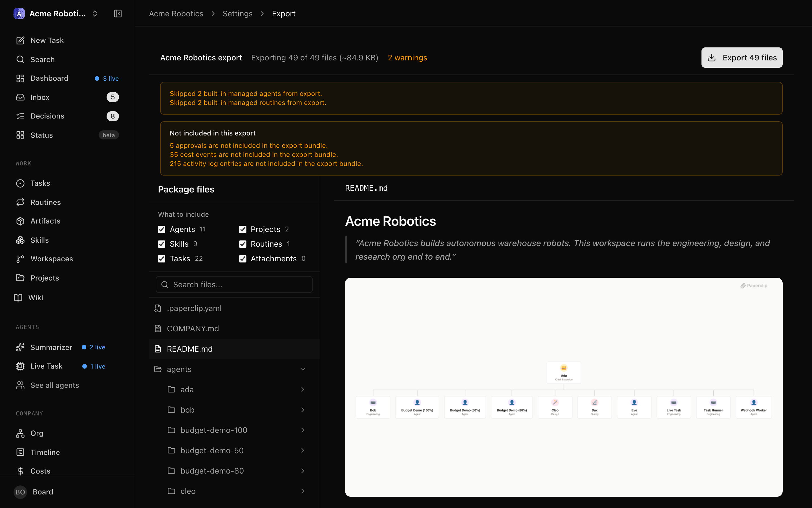
Task: Click the Projects folder icon in sidebar
Action: click(x=21, y=278)
